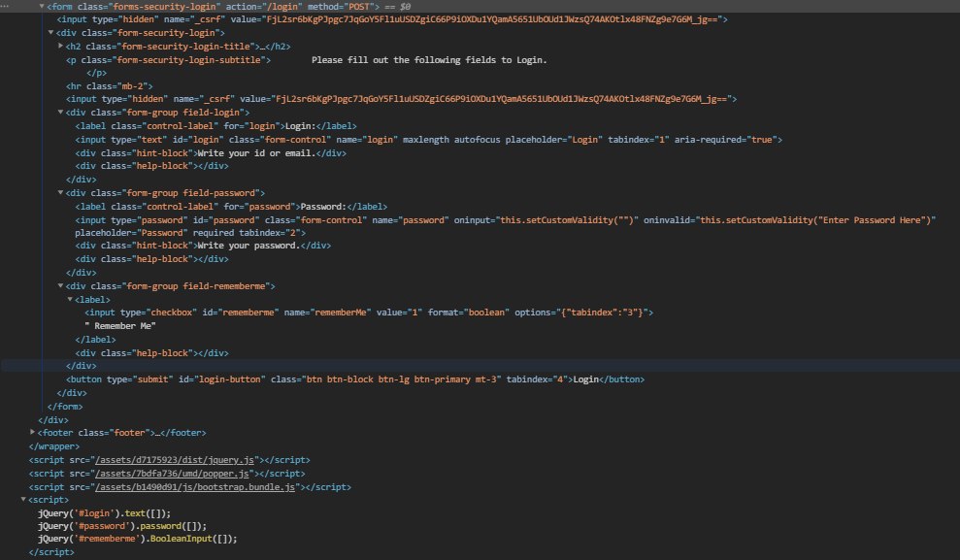Collapse the div class form-security-login node
Image resolution: width=960 pixels, height=560 pixels.
pos(50,32)
